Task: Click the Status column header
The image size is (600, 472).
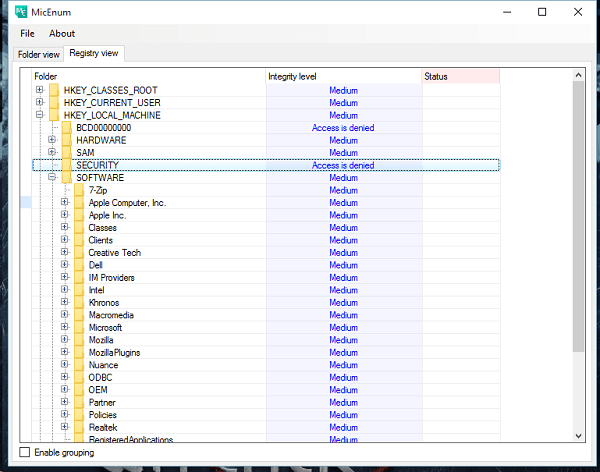Action: point(460,77)
